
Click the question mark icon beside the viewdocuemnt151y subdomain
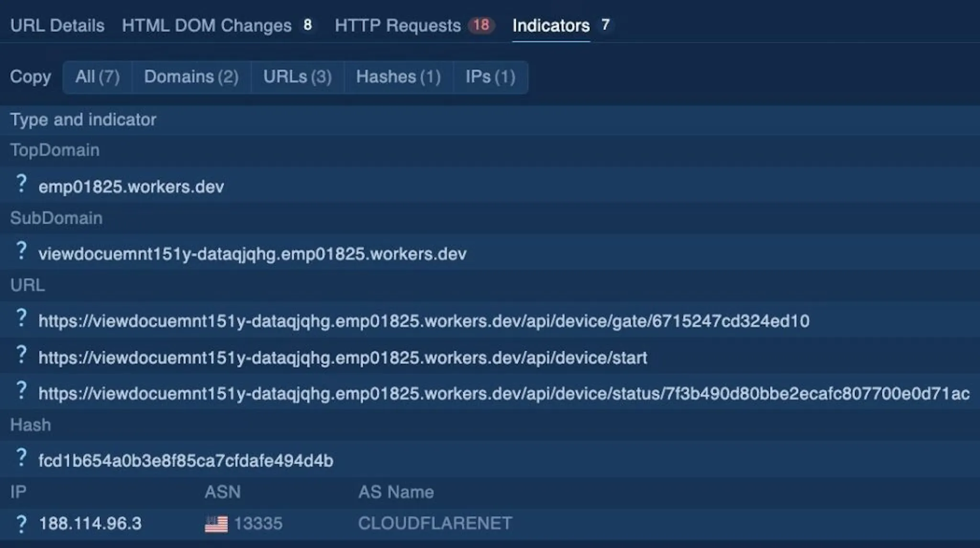(21, 251)
